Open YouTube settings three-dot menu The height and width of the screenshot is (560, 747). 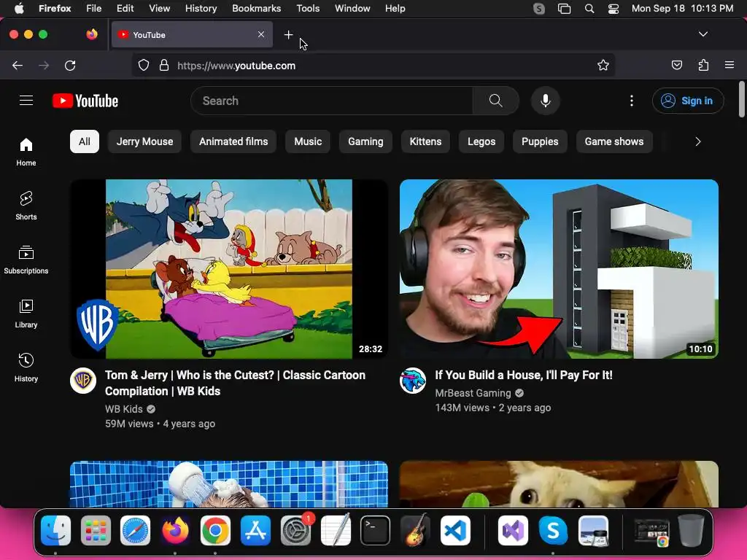click(632, 101)
